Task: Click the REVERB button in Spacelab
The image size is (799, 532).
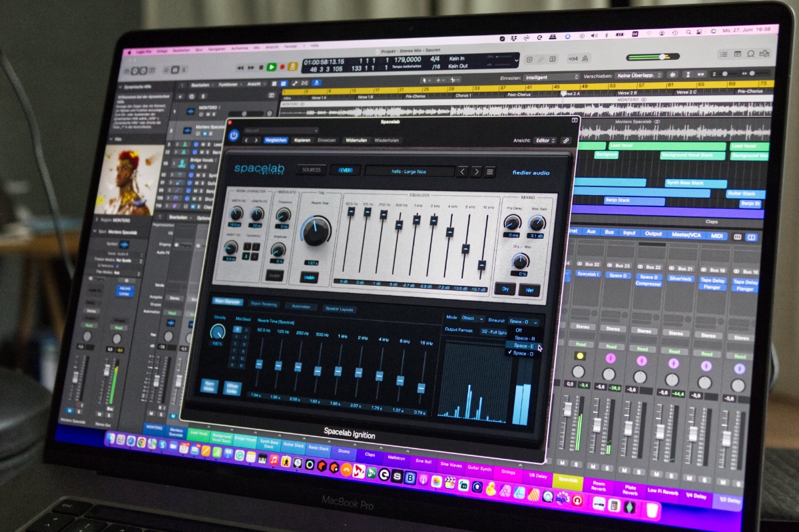Action: point(345,170)
